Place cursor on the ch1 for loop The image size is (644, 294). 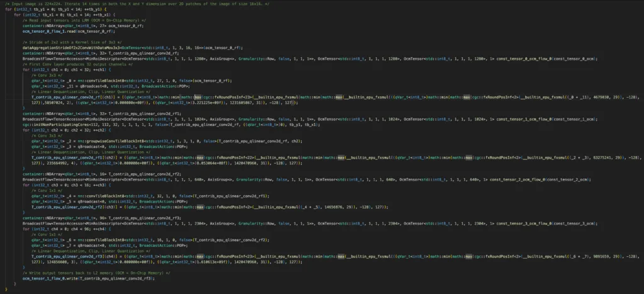tap(63, 69)
